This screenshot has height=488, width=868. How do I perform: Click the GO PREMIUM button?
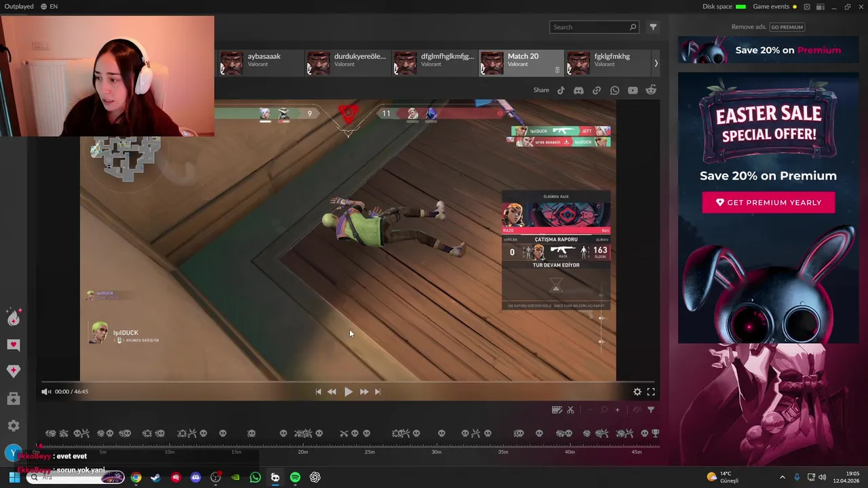click(787, 27)
